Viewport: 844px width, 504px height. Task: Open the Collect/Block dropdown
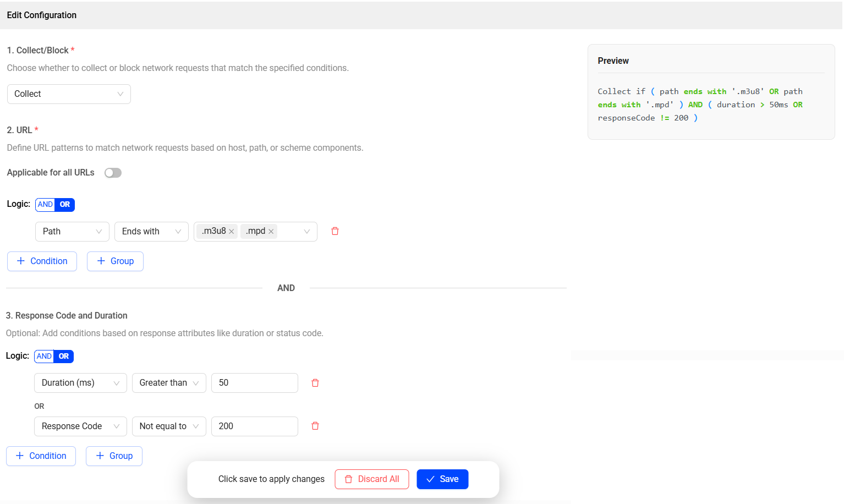tap(69, 94)
